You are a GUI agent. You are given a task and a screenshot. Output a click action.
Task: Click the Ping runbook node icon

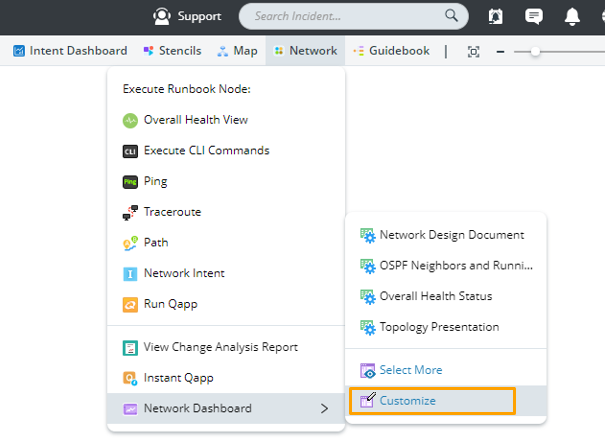coord(130,182)
